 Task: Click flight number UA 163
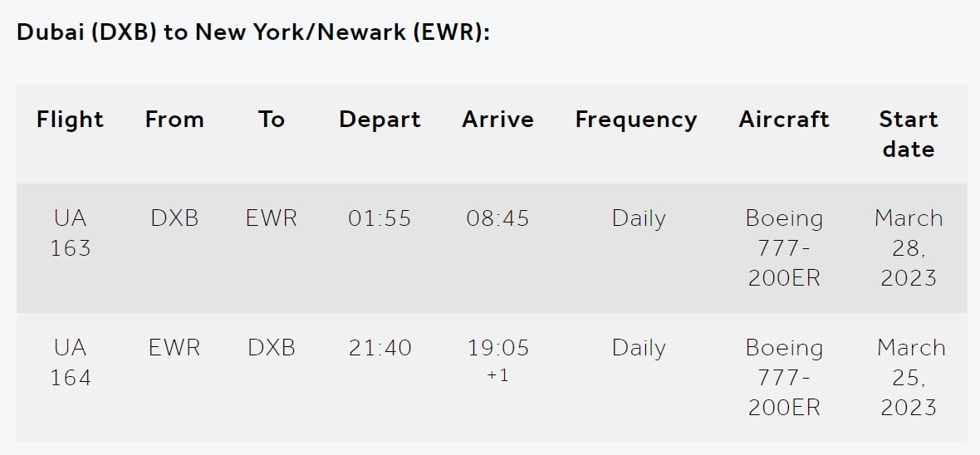point(70,233)
